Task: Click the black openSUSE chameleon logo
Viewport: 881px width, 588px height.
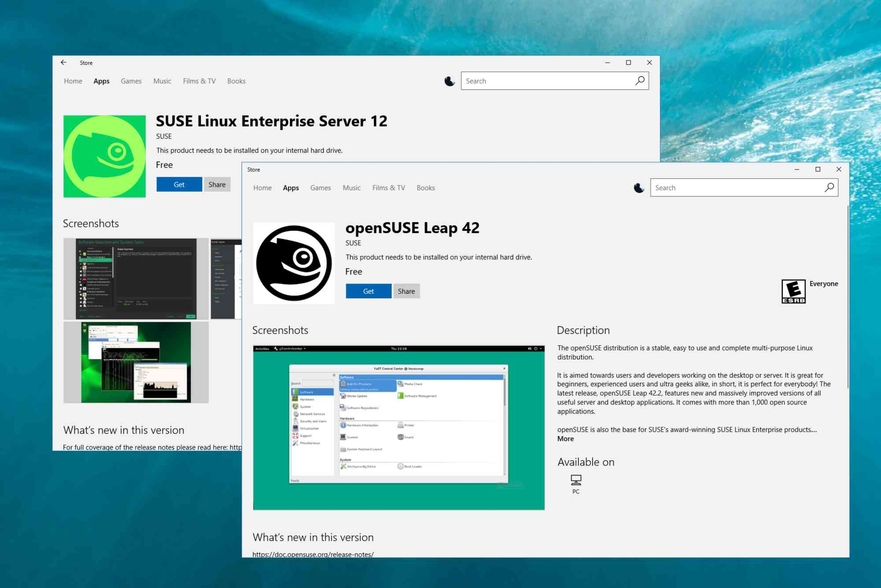Action: click(x=294, y=263)
